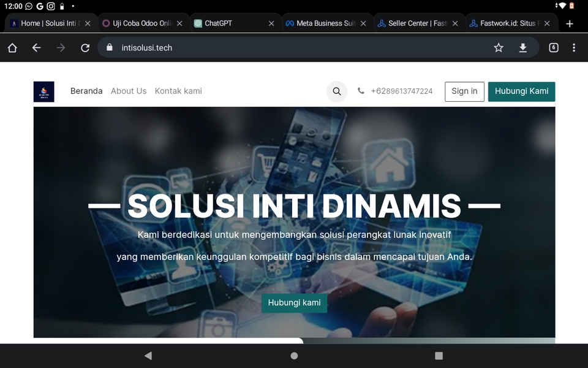Open the browser home screen icon
This screenshot has height=368, width=588.
click(12, 47)
